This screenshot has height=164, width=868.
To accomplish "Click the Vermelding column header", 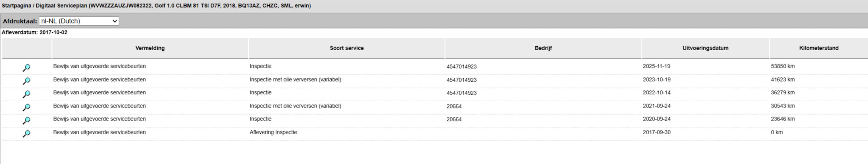I will coord(150,48).
